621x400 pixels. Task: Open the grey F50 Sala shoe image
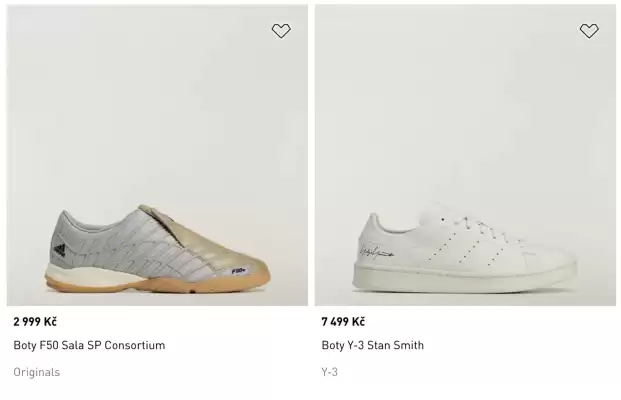[157, 155]
